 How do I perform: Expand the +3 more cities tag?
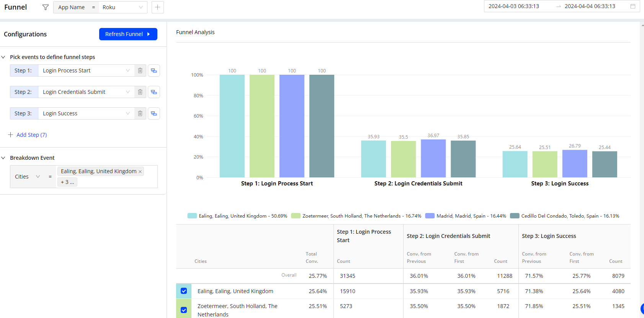click(67, 182)
